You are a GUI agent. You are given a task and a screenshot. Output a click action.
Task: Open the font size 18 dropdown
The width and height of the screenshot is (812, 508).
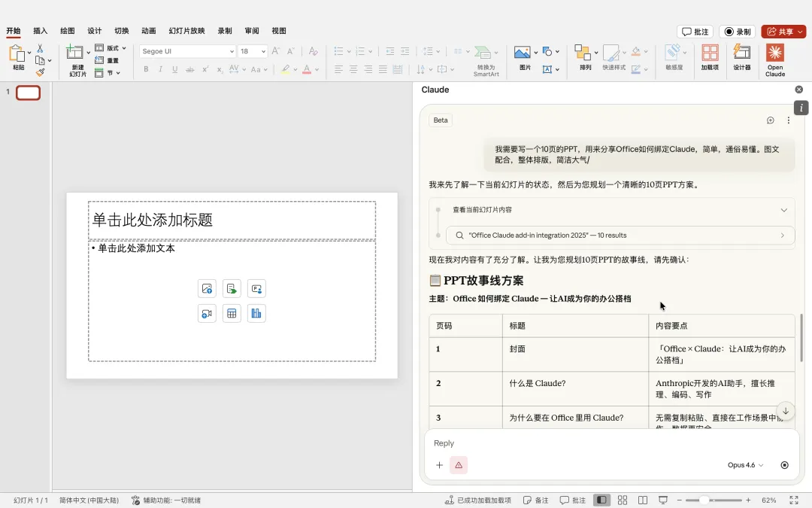click(x=263, y=51)
